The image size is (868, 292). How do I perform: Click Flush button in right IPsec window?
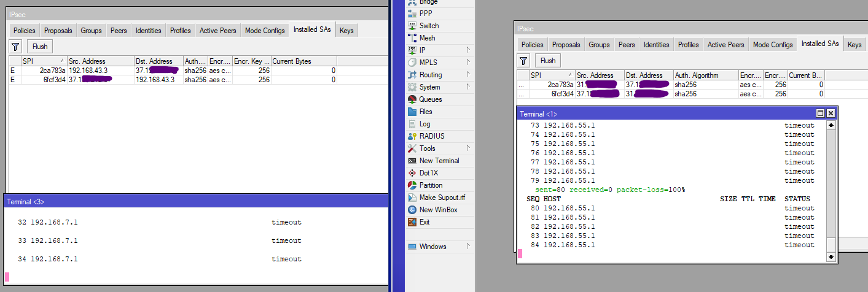[548, 60]
